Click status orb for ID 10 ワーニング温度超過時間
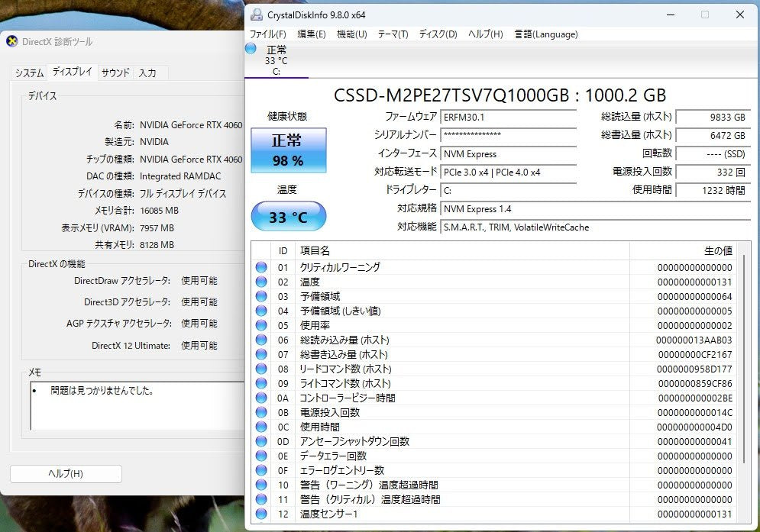Viewport: 760px width, 532px height. (261, 485)
